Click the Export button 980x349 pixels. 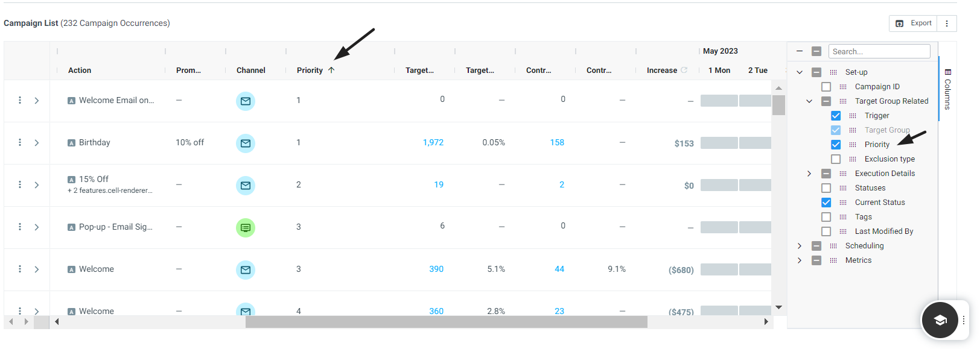(913, 24)
